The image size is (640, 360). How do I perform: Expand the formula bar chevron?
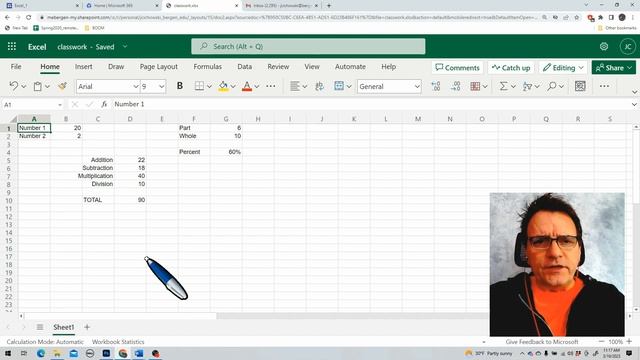point(634,104)
